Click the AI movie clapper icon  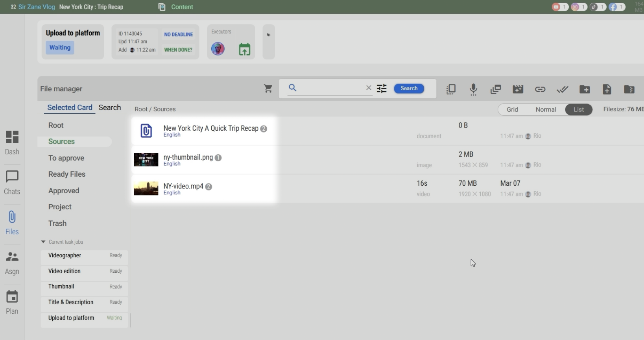tap(518, 89)
